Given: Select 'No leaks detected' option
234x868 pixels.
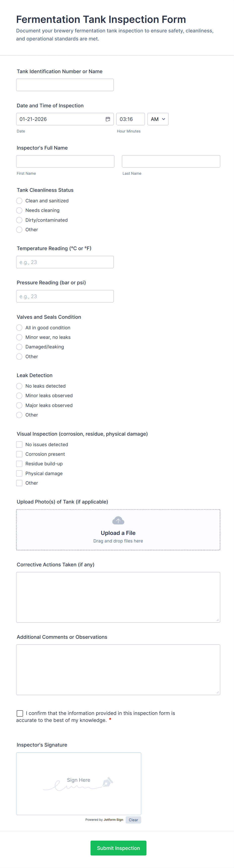Looking at the screenshot, I should tap(19, 386).
